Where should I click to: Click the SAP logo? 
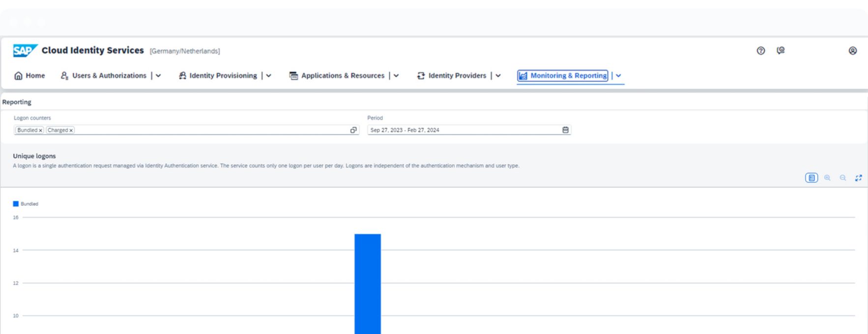click(25, 51)
